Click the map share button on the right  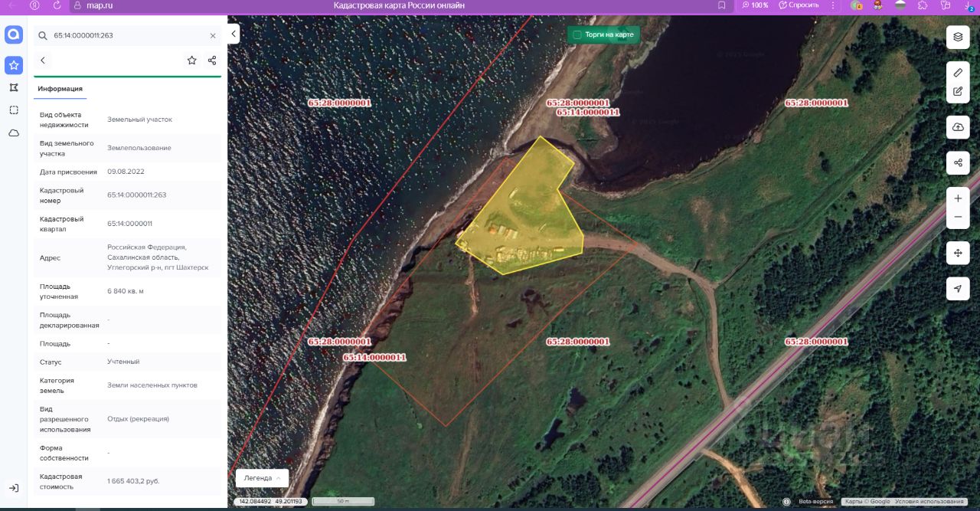(958, 162)
